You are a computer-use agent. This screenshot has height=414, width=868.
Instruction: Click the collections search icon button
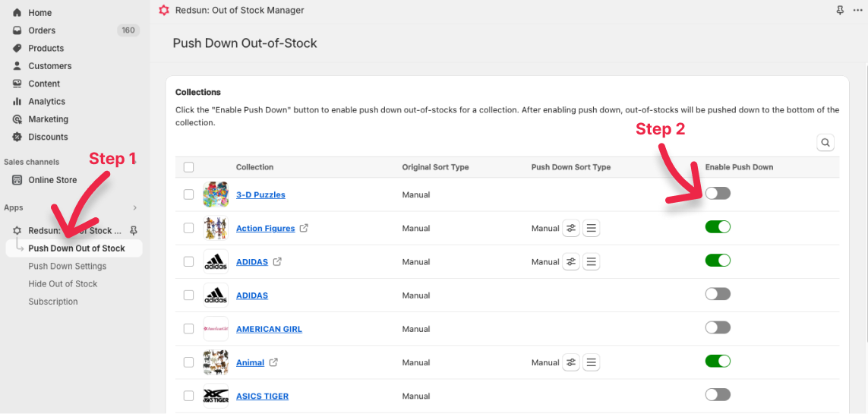coord(825,143)
